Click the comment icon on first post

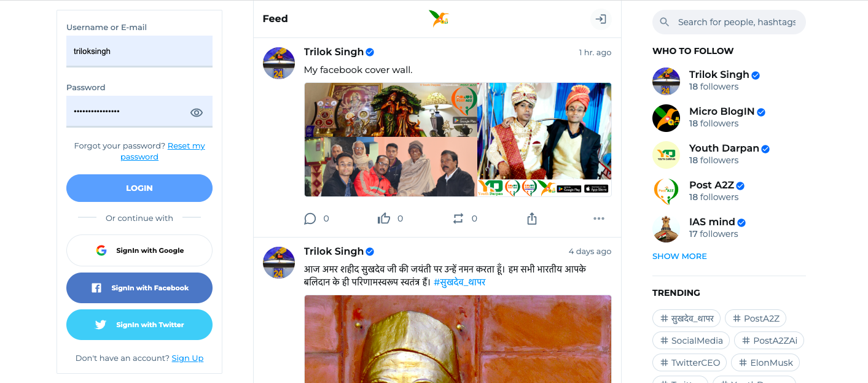[x=310, y=219]
